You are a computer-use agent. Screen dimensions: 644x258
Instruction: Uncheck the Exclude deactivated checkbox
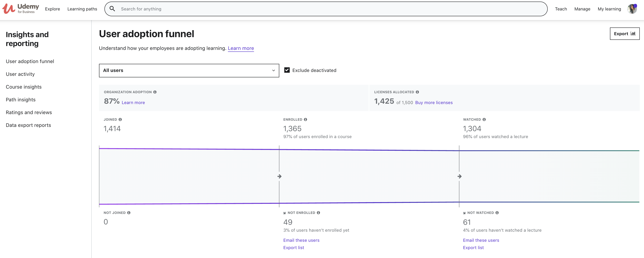tap(287, 70)
